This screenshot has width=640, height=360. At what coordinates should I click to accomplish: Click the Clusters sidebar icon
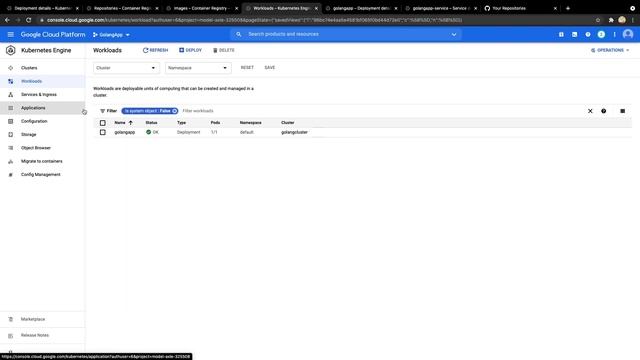[x=11, y=68]
